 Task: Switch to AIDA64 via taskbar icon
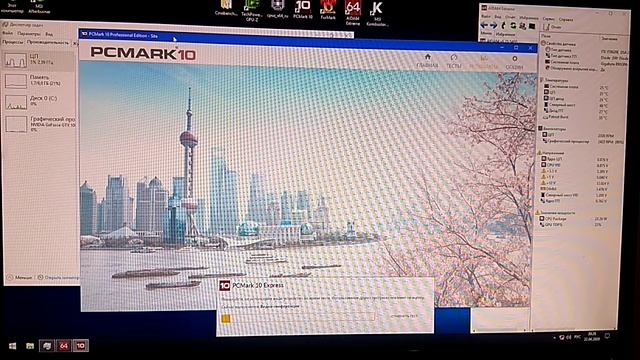click(63, 346)
